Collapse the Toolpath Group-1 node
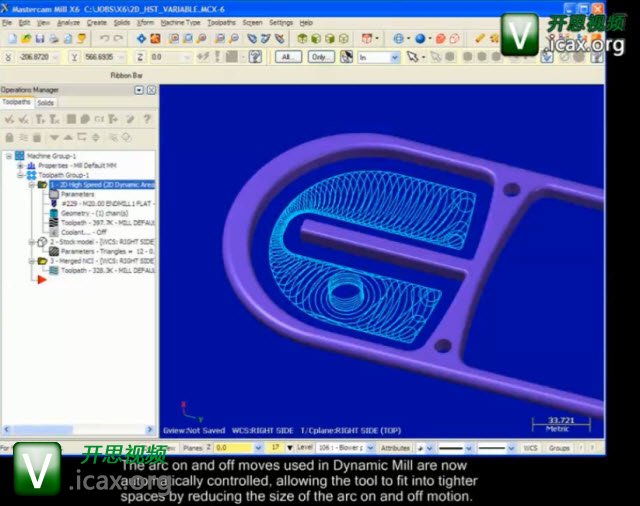 point(20,175)
